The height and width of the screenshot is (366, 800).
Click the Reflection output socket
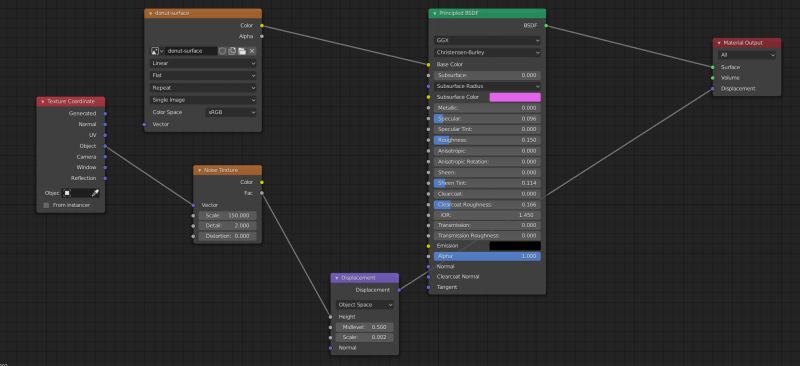[105, 178]
